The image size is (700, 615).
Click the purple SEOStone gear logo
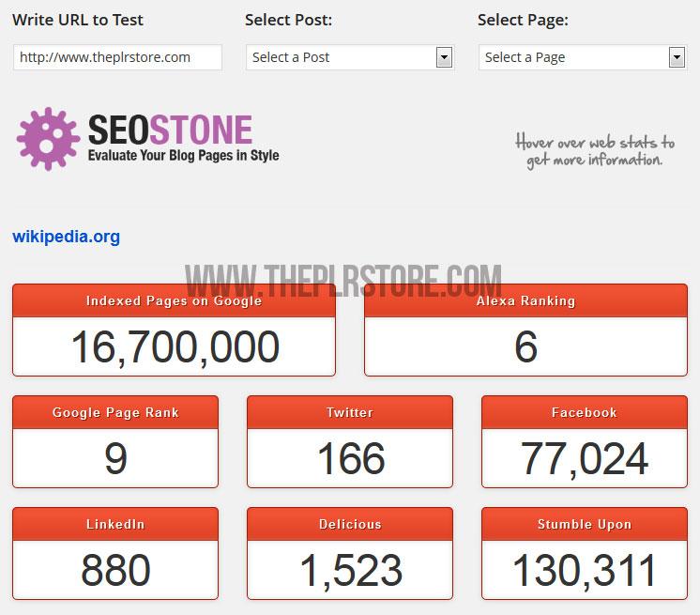[x=48, y=139]
